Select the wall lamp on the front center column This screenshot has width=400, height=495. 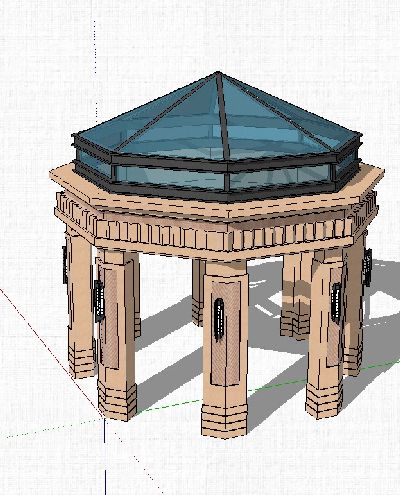(219, 319)
